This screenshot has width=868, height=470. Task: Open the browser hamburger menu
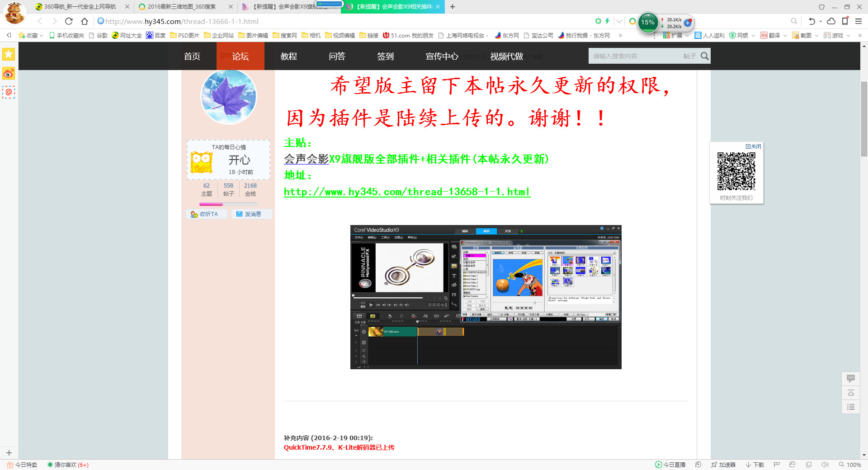[859, 21]
